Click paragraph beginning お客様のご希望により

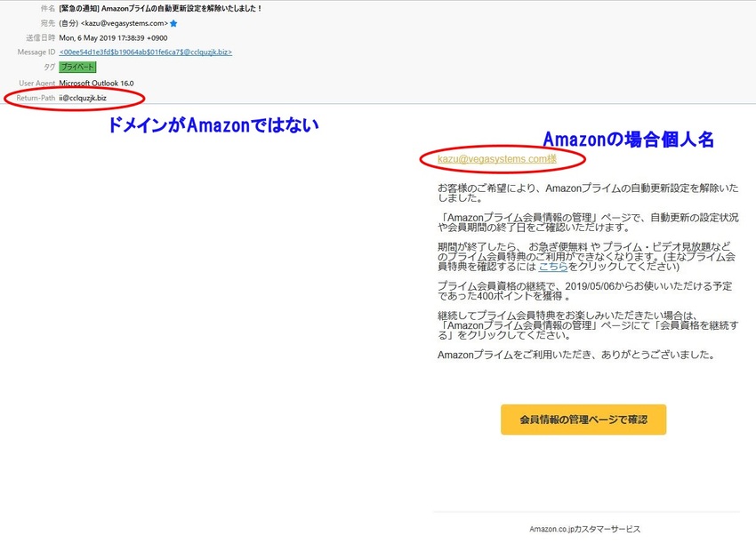point(588,193)
